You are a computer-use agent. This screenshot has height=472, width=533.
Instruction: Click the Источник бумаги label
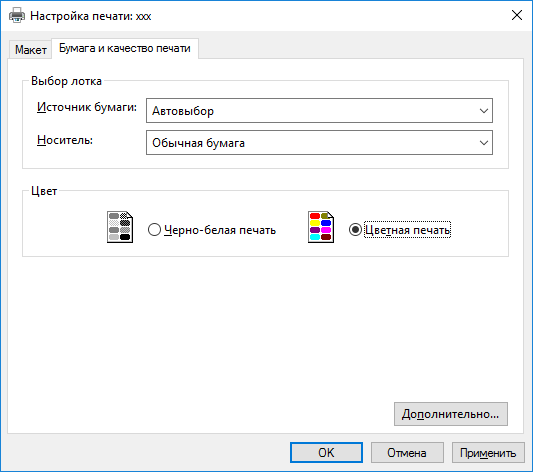coord(87,107)
